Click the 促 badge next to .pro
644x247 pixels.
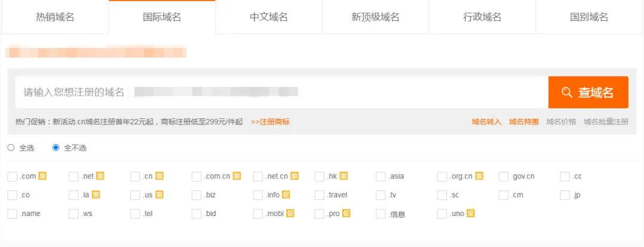click(x=346, y=213)
